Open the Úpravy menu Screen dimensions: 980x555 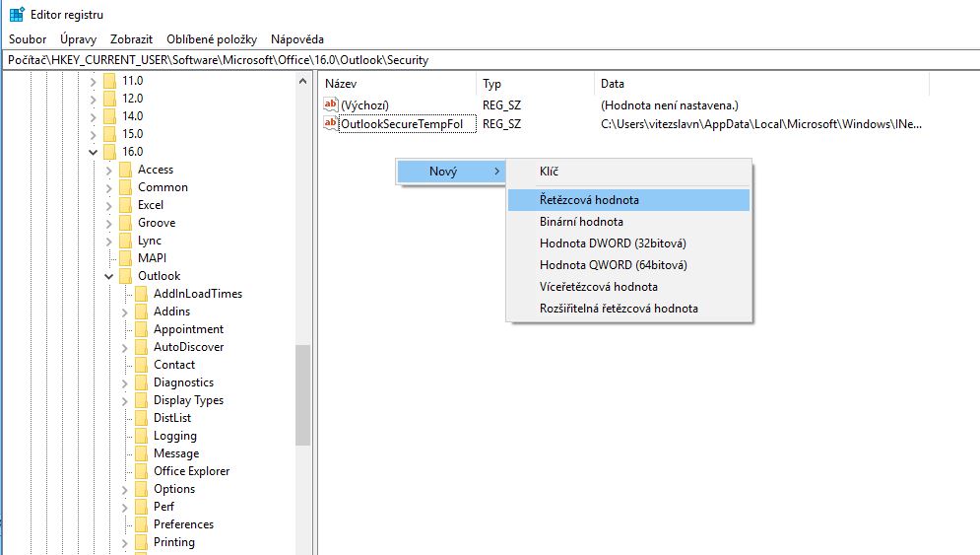tap(78, 39)
